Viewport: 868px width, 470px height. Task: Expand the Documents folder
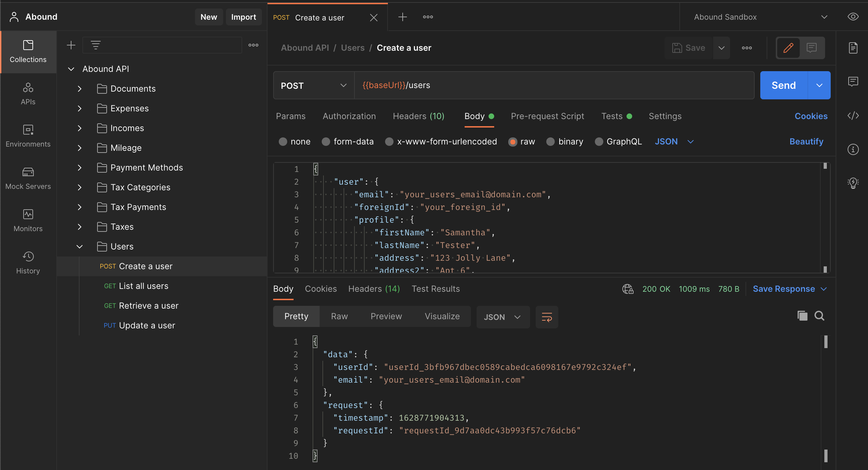click(80, 89)
